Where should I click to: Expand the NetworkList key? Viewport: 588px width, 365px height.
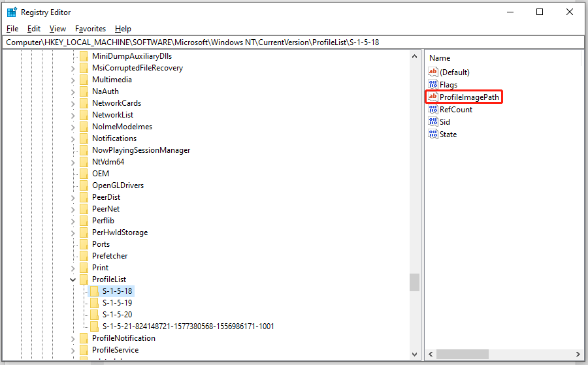(x=73, y=116)
